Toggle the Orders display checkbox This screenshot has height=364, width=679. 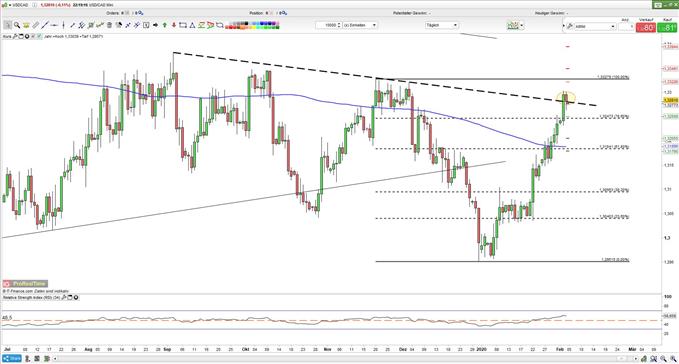point(128,13)
